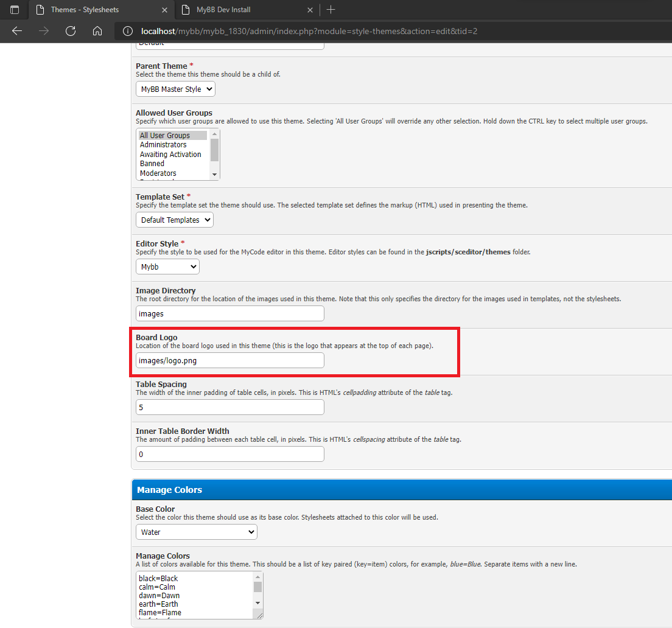
Task: Expand the Template Set dropdown
Action: [175, 220]
